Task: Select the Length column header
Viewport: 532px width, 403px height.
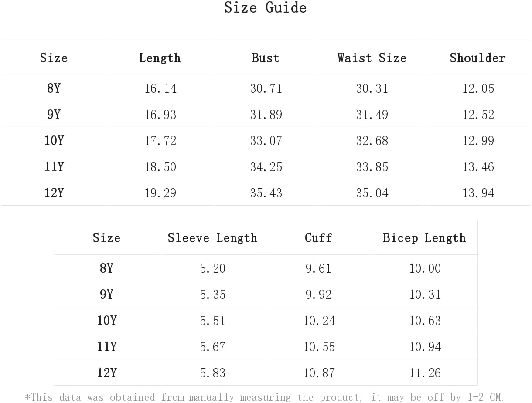Action: pos(160,58)
